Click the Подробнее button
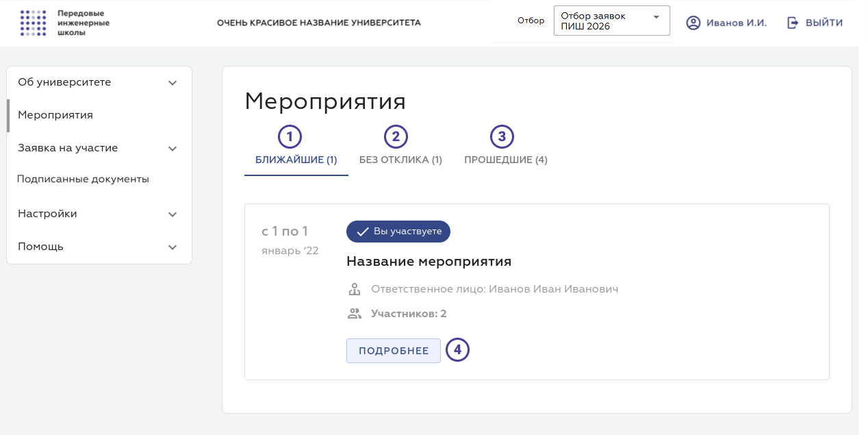The height and width of the screenshot is (435, 868). [x=394, y=351]
